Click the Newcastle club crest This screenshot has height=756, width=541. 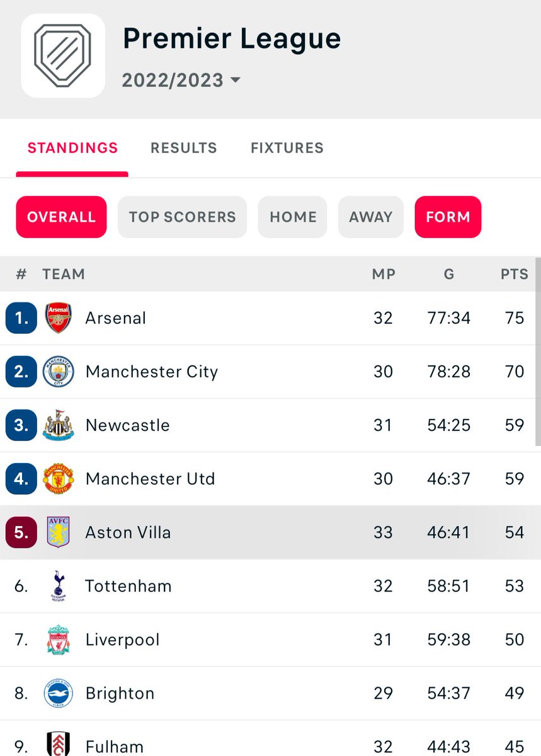point(59,425)
